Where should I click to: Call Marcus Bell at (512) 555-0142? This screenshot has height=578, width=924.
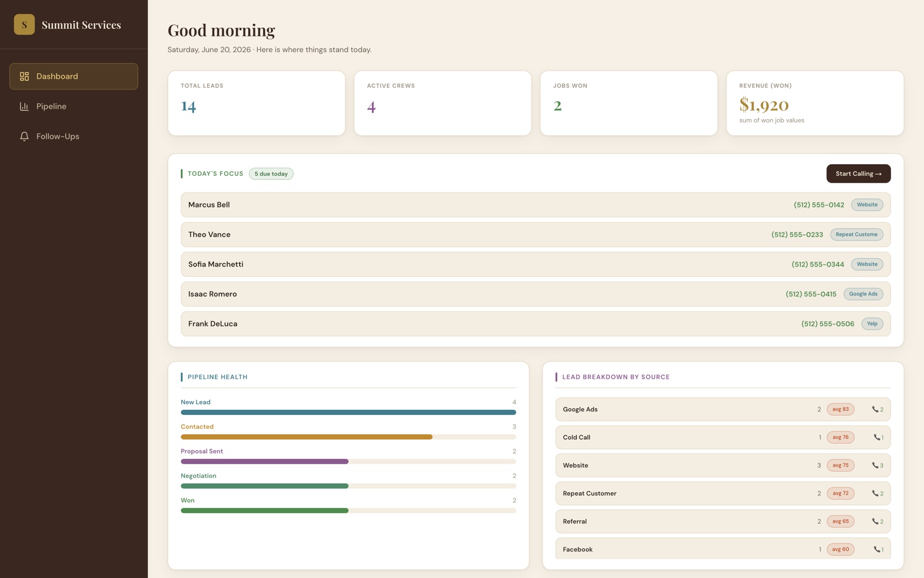point(818,205)
